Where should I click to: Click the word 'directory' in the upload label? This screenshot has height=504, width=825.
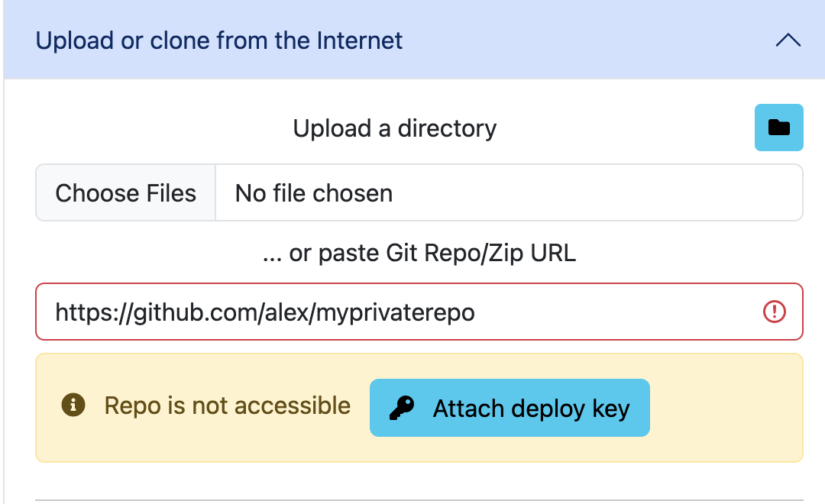(447, 128)
